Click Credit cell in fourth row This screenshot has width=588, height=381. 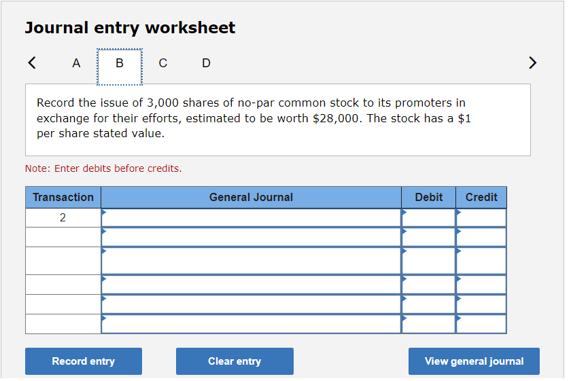[x=481, y=285]
